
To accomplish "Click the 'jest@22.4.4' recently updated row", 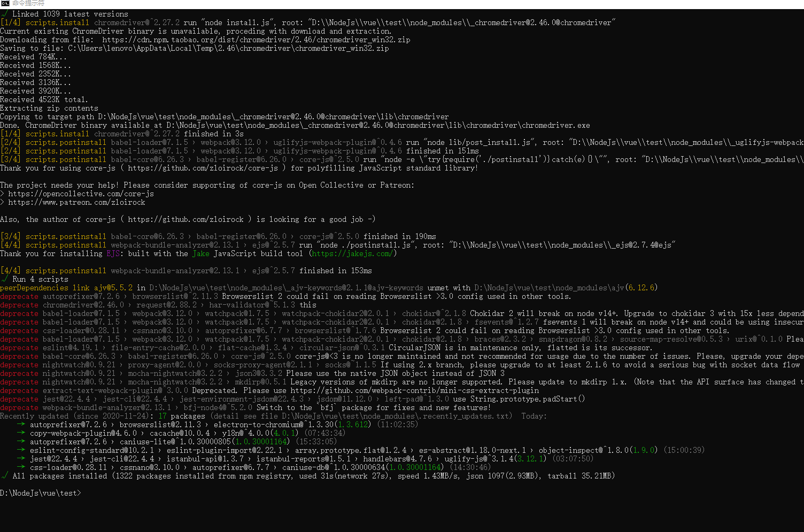I will pos(305,459).
